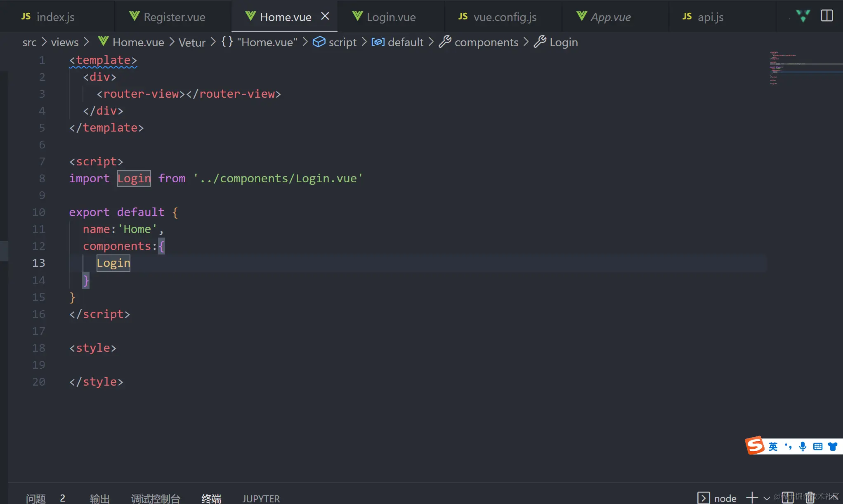The image size is (843, 504).
Task: Click the 'components' breadcrumb item
Action: (486, 42)
